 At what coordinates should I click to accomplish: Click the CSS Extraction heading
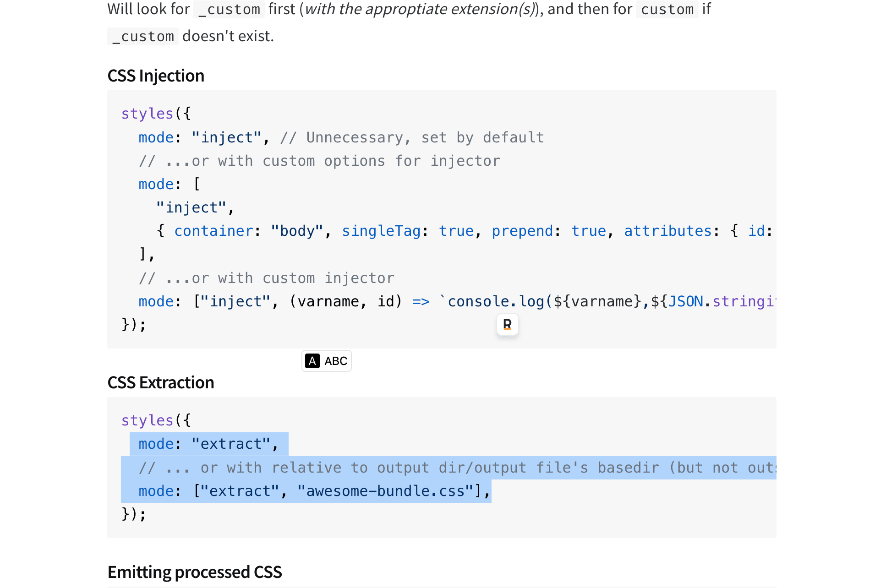point(160,383)
